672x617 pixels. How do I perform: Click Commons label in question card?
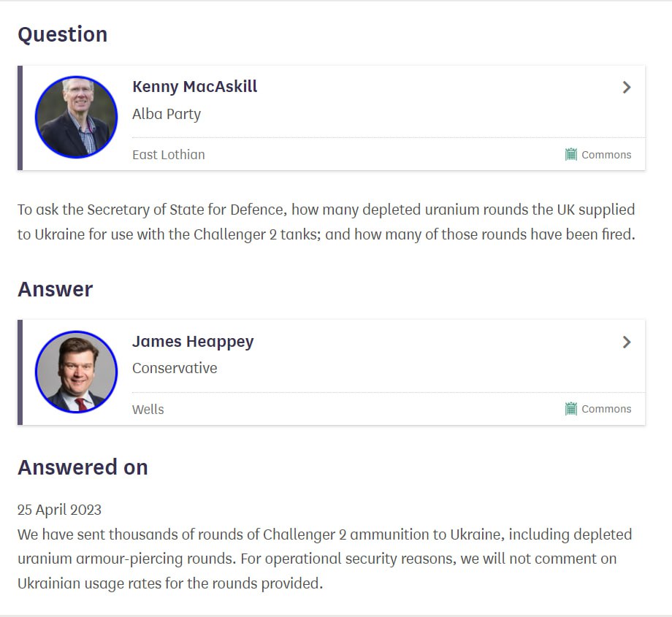tap(606, 155)
